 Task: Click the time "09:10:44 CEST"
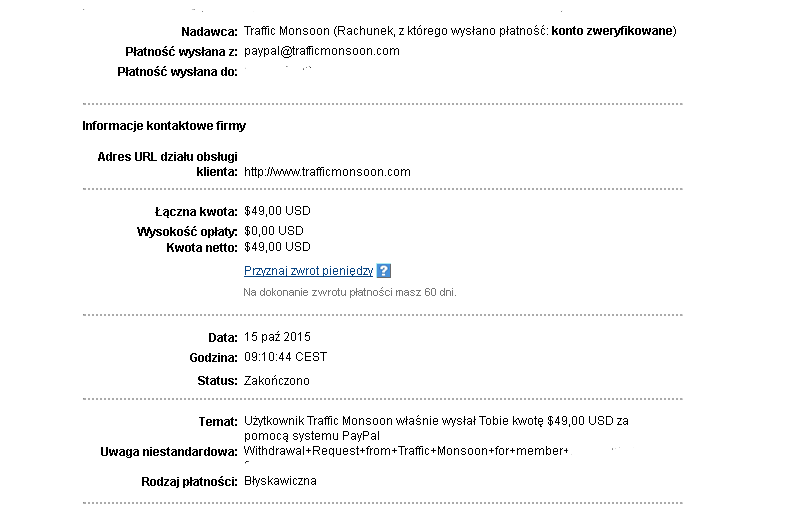(285, 356)
